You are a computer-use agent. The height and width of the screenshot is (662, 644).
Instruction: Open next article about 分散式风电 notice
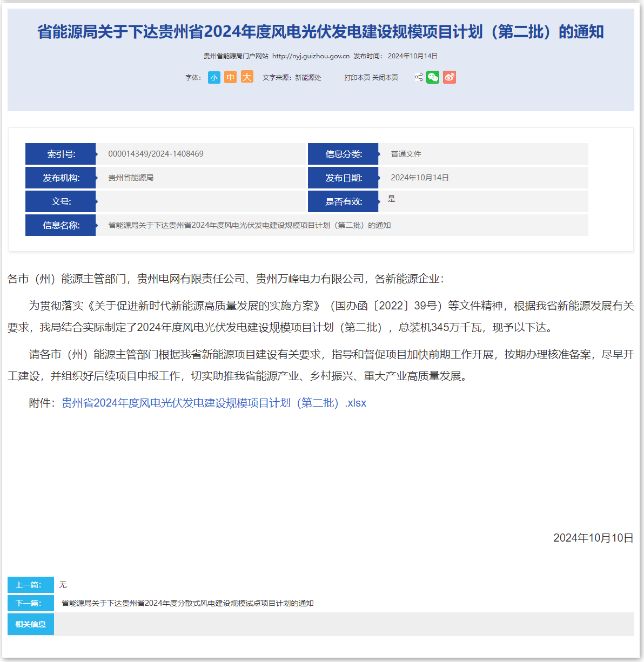[187, 603]
